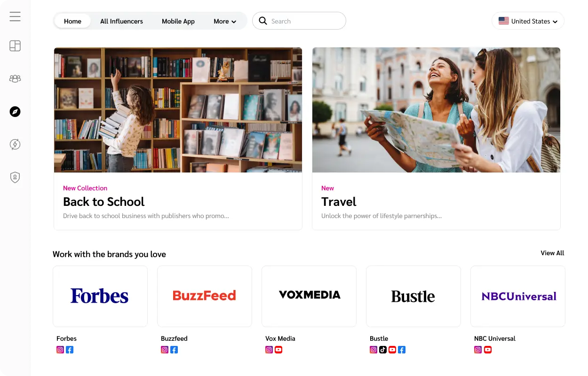Click the View All link
Viewport: 588px width, 376px height.
tap(552, 253)
